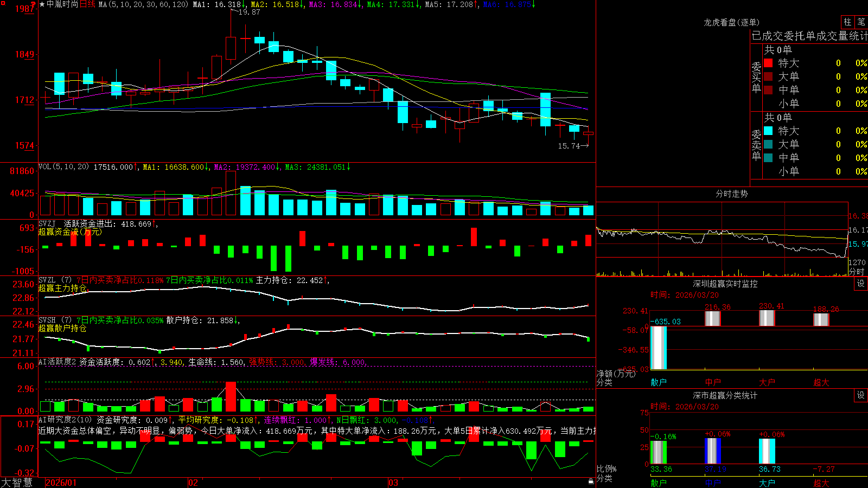
Task: Click the blue 37.19 中户 bar in 分类统计
Action: point(713,451)
